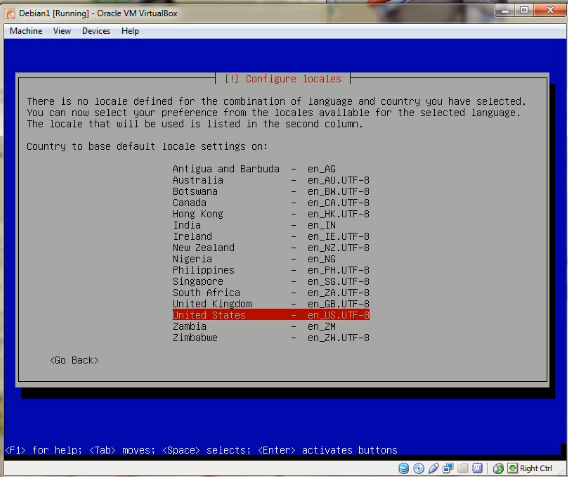Click the hard disk activity indicator icon

404,468
